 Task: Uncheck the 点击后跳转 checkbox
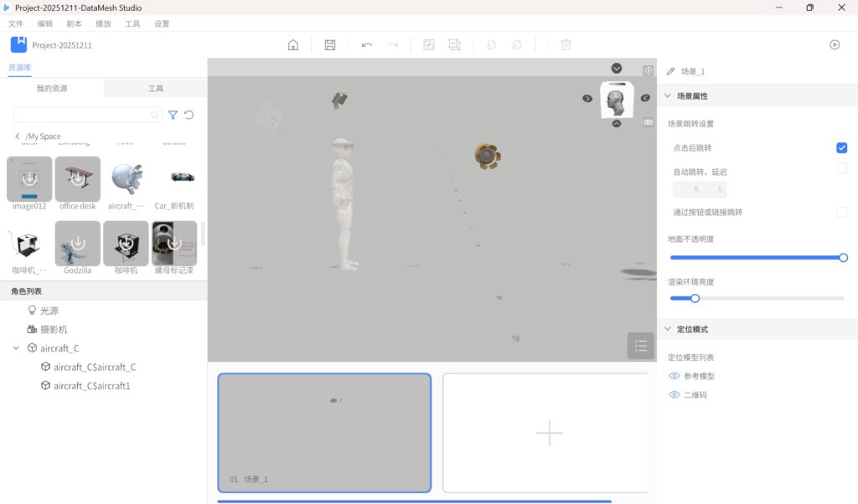coord(841,148)
